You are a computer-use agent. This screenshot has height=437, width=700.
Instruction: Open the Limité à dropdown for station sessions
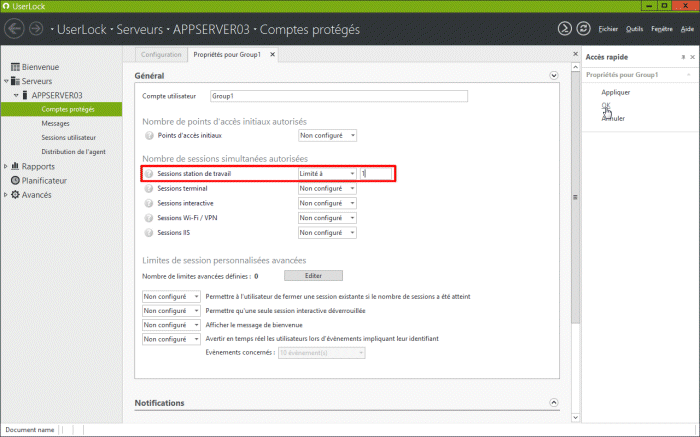[x=327, y=174]
